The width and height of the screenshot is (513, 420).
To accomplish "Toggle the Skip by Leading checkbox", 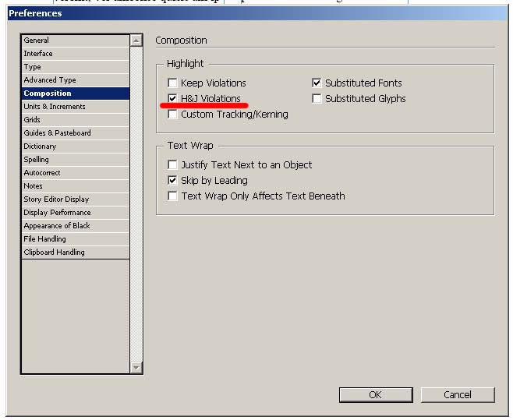I will pyautogui.click(x=172, y=180).
